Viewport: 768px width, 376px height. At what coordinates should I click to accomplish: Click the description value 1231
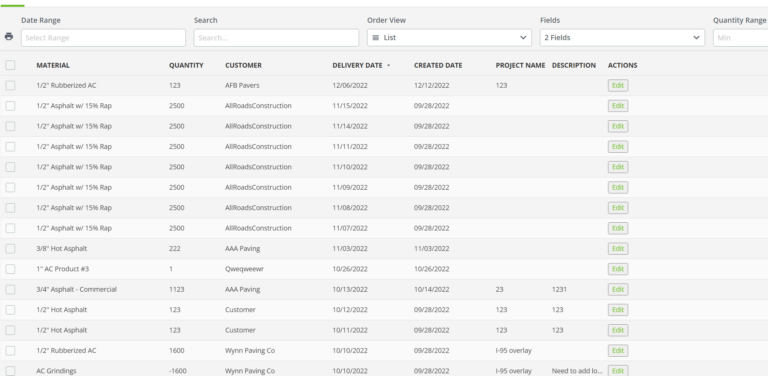559,289
